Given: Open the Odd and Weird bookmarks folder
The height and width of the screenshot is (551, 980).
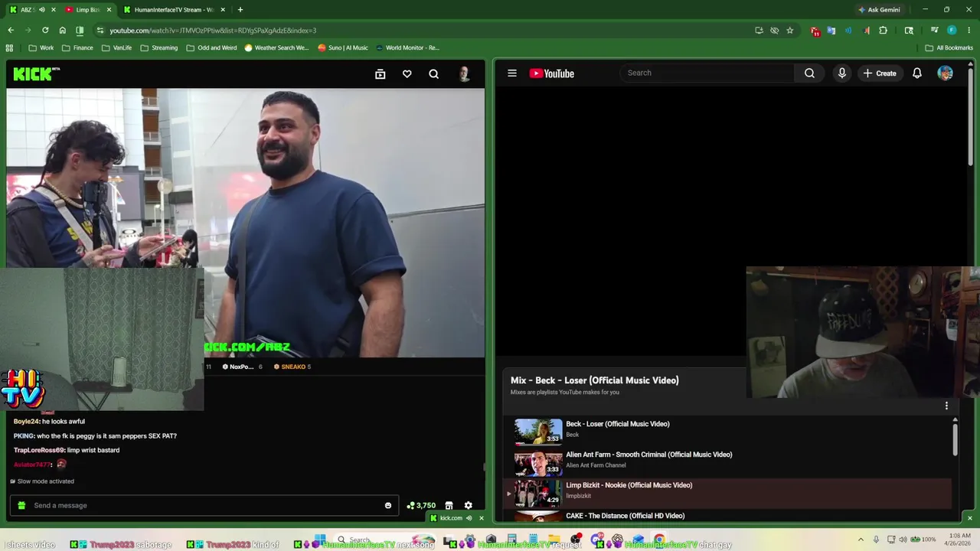Looking at the screenshot, I should click(x=211, y=47).
